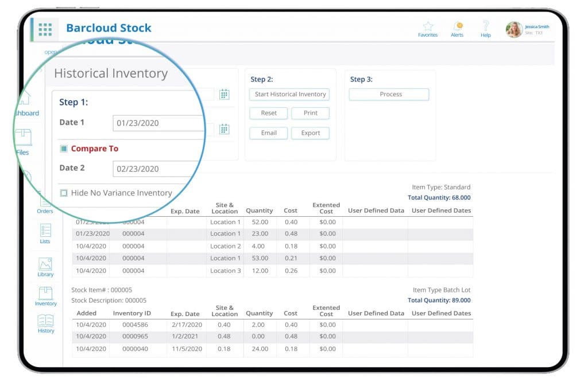Click the Quantity column header in first table
The height and width of the screenshot is (378, 588).
(x=259, y=211)
